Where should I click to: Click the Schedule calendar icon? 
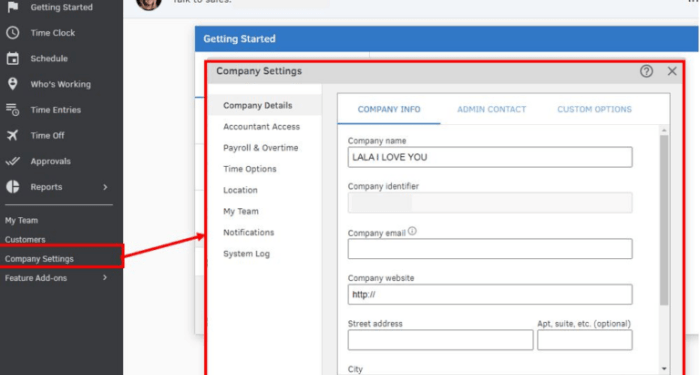[x=12, y=58]
